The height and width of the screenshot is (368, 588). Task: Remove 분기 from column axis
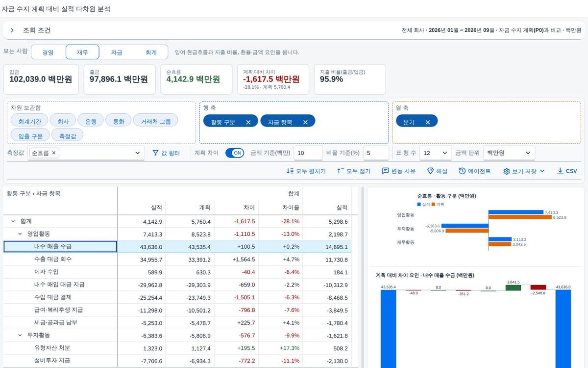click(x=427, y=122)
